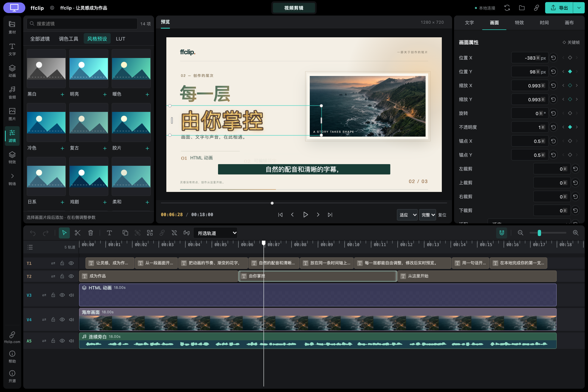Lock track T2

62,276
